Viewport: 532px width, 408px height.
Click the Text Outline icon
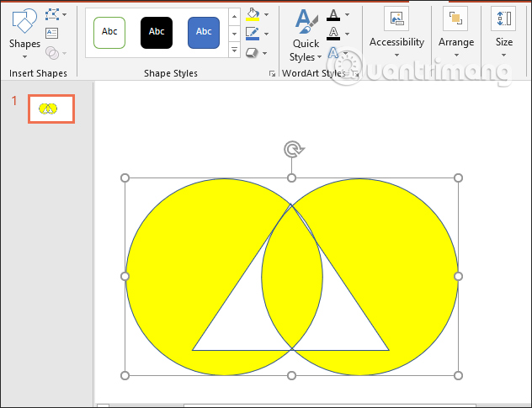pyautogui.click(x=333, y=34)
